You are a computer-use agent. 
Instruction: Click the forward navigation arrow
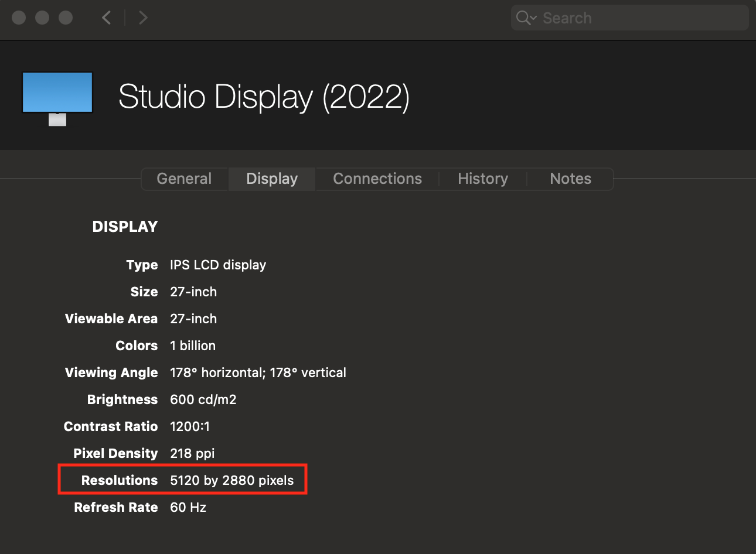pyautogui.click(x=143, y=18)
